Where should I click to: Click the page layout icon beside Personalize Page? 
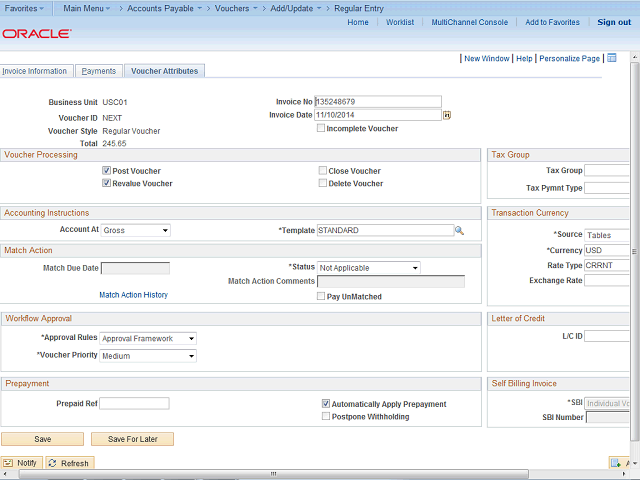pos(611,58)
